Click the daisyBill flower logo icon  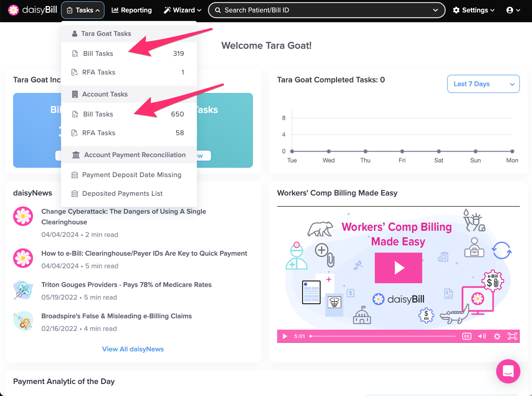(13, 10)
